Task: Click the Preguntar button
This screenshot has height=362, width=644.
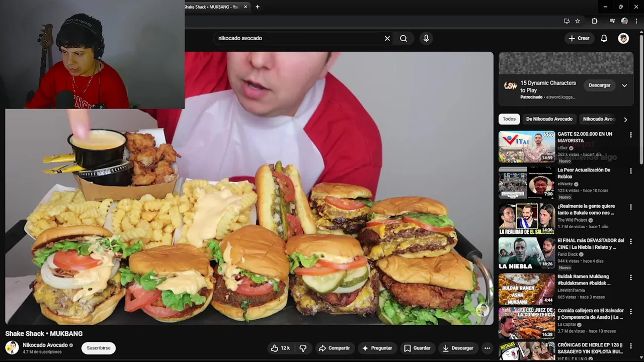Action: 377,348
